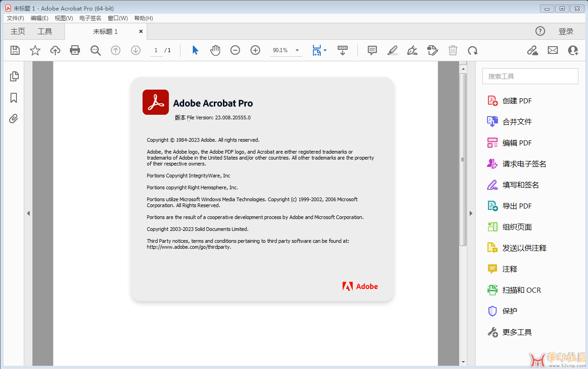Image resolution: width=588 pixels, height=369 pixels.
Task: Click the fit page width icon
Action: point(317,50)
